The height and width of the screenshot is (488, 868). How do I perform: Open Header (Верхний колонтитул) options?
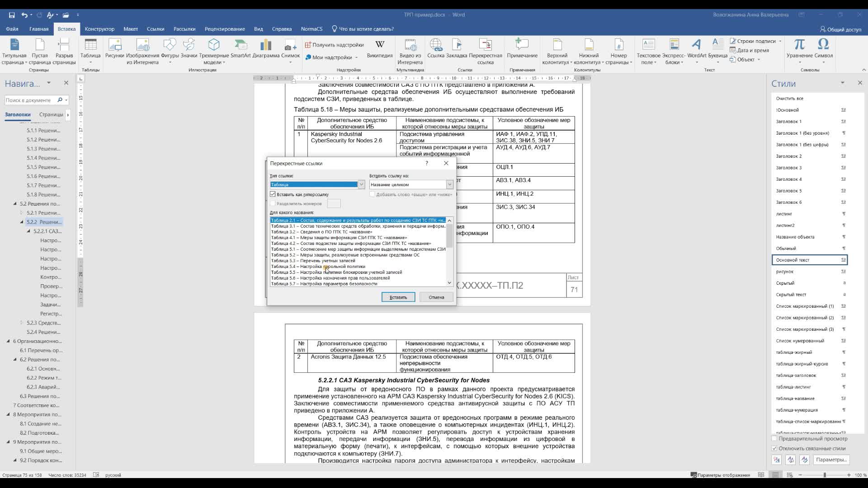pyautogui.click(x=557, y=52)
